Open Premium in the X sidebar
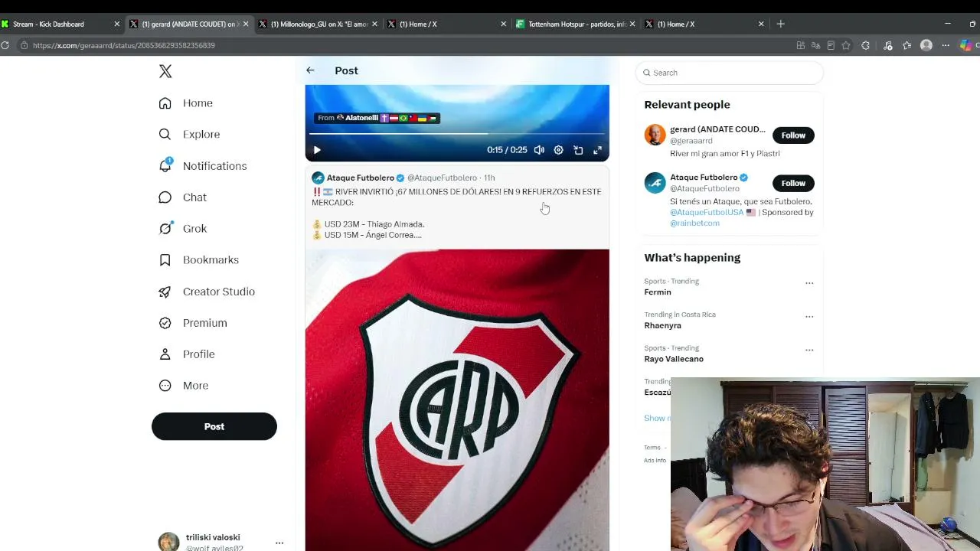This screenshot has width=980, height=551. pyautogui.click(x=192, y=323)
